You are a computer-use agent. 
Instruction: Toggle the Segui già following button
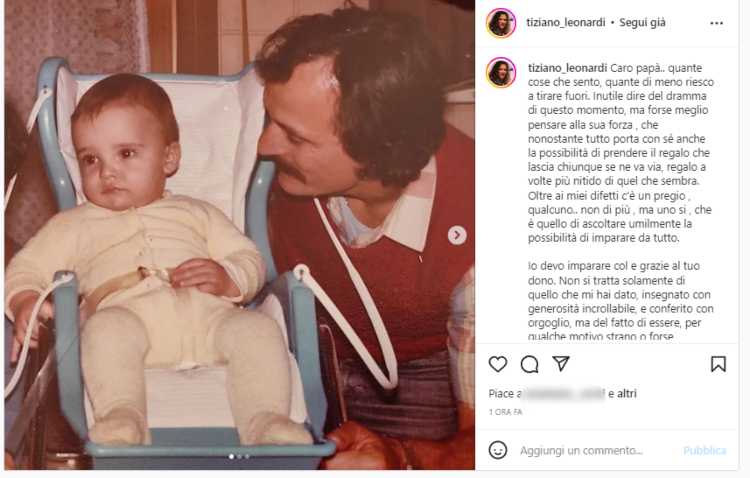pyautogui.click(x=642, y=22)
